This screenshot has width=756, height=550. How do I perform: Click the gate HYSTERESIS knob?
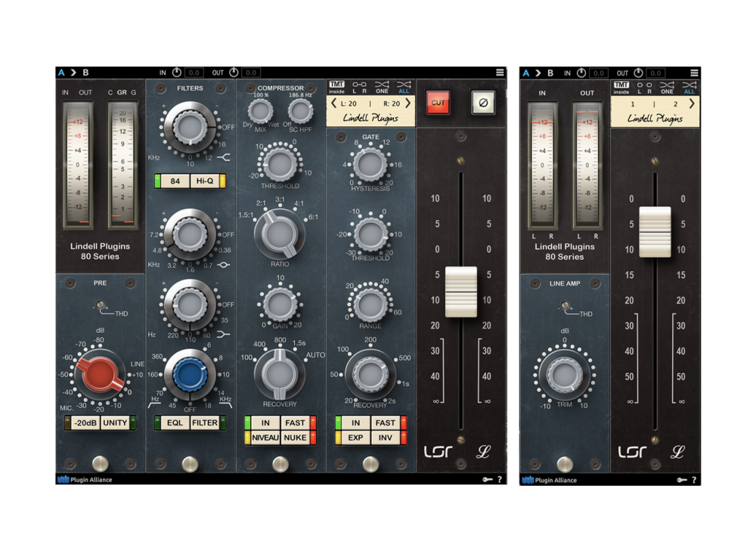[370, 164]
